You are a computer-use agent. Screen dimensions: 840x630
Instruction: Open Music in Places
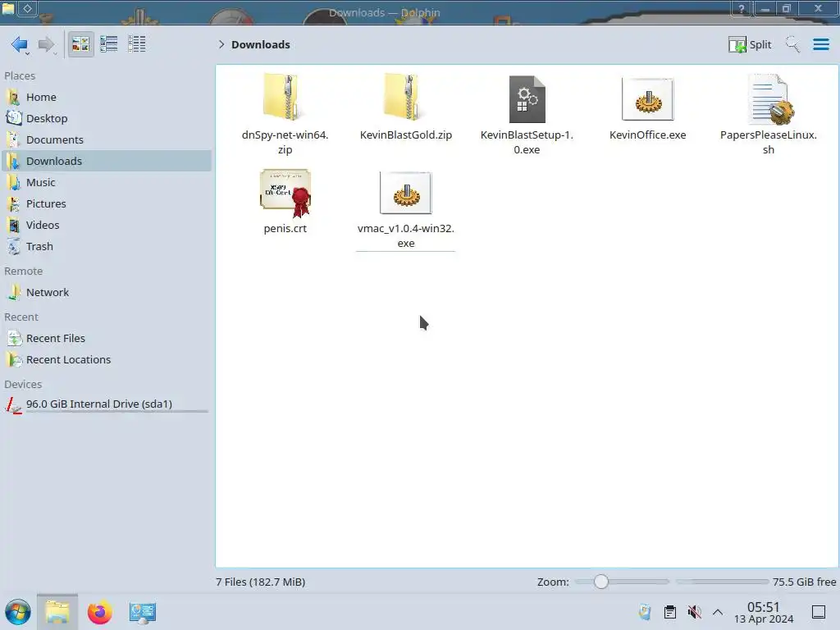pos(107,183)
